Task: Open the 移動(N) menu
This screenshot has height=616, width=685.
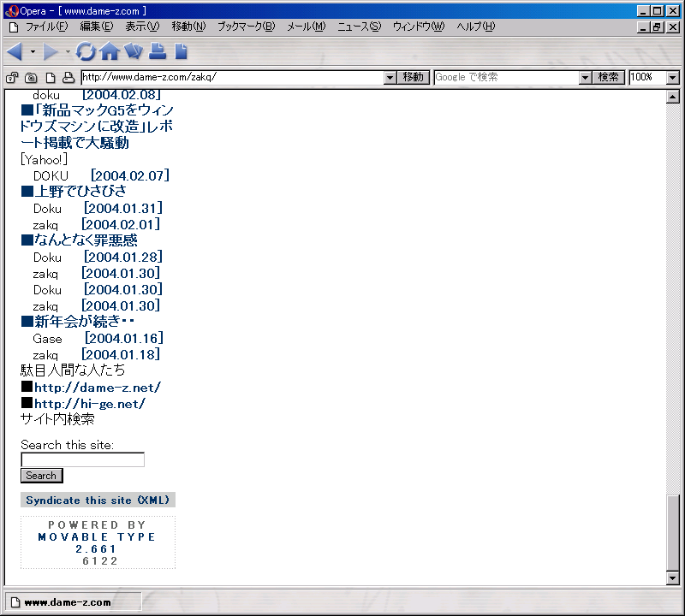Action: point(188,27)
